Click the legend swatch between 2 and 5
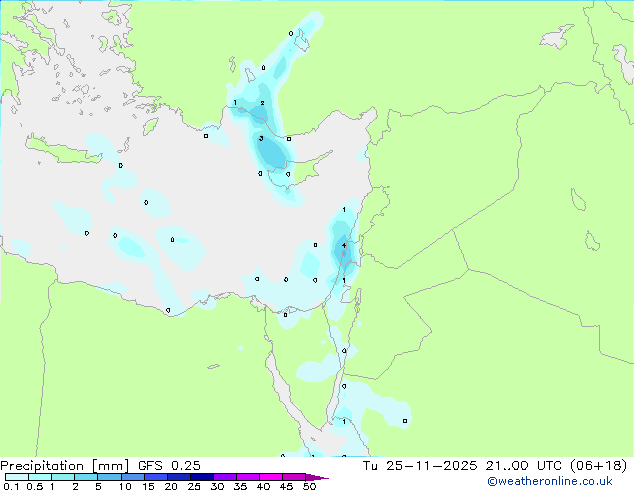 (x=86, y=477)
